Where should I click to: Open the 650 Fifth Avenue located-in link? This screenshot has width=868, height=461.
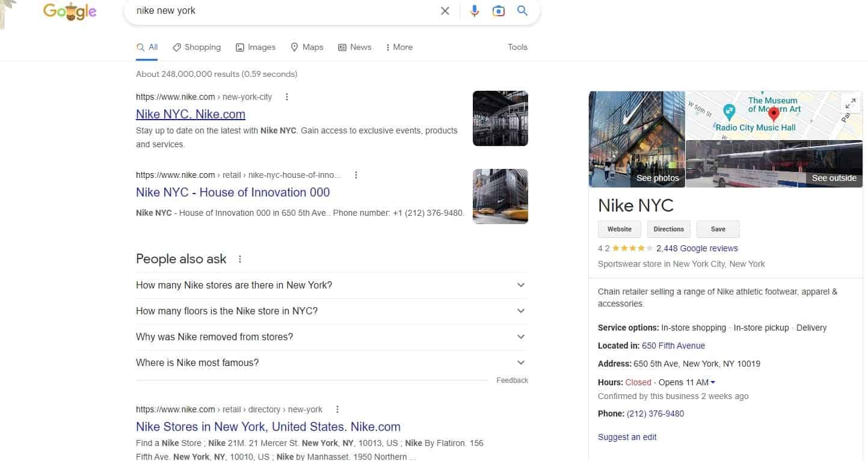673,346
